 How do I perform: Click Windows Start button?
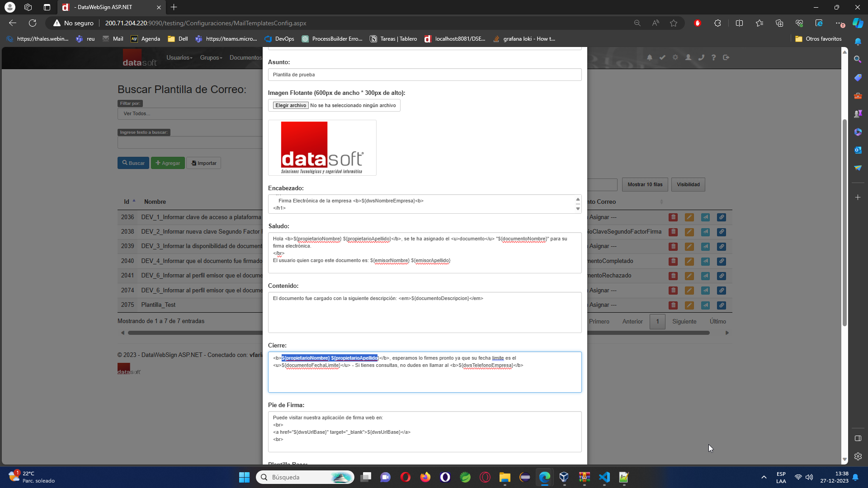point(244,477)
